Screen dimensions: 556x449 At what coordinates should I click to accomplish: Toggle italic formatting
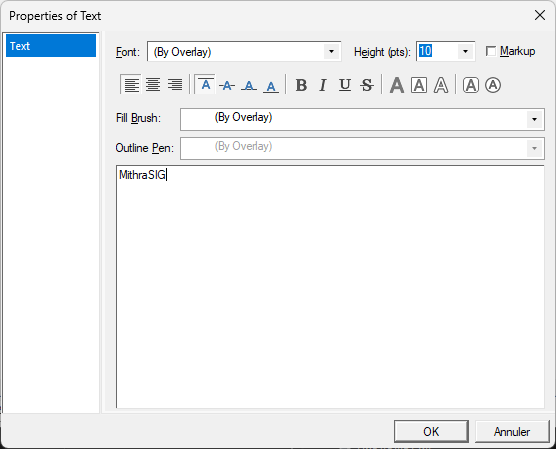click(x=323, y=85)
